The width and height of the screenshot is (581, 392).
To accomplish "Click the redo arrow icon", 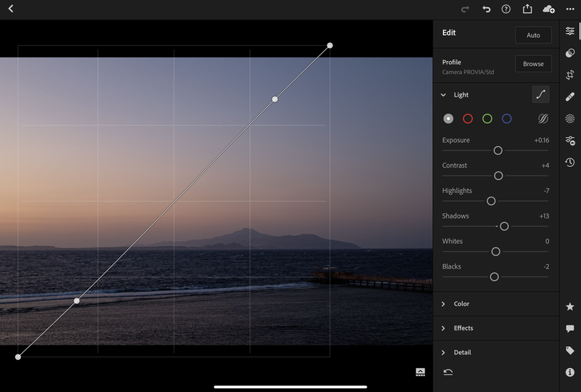I will click(465, 9).
